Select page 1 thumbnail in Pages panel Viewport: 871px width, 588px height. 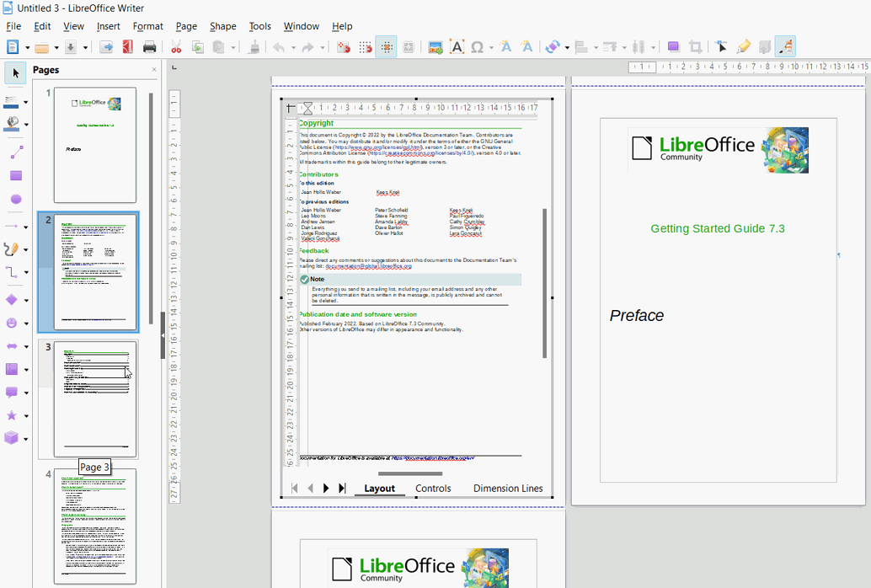(x=95, y=145)
